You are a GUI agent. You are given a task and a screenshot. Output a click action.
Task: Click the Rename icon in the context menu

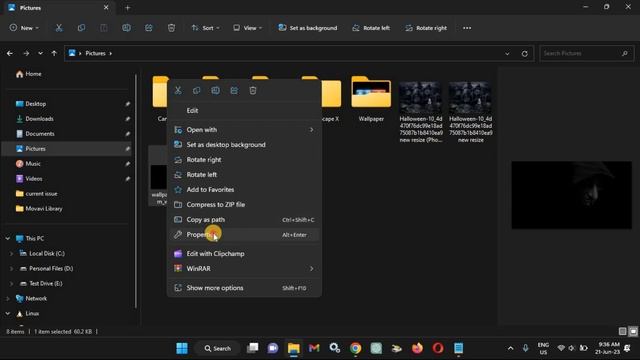tap(216, 90)
